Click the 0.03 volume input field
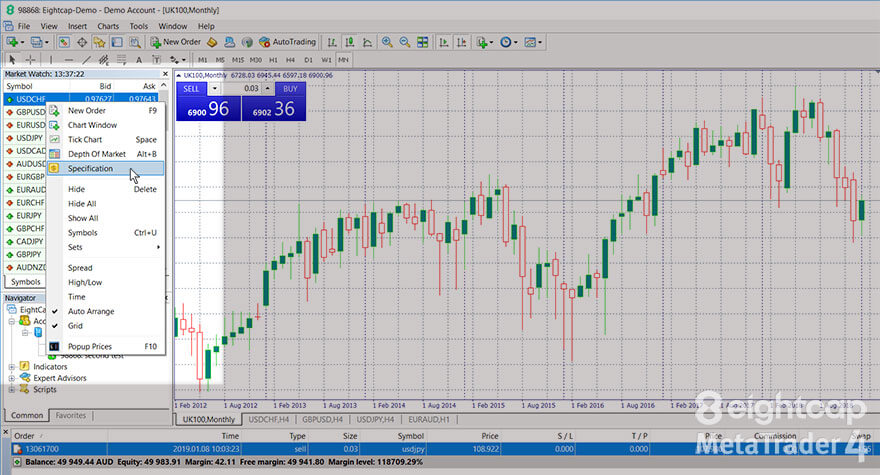Image resolution: width=880 pixels, height=475 pixels. 242,89
